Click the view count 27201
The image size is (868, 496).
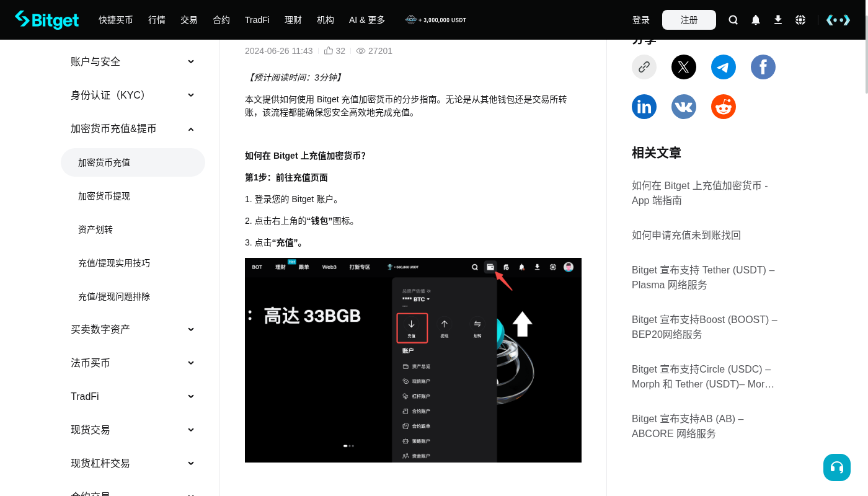pos(380,51)
